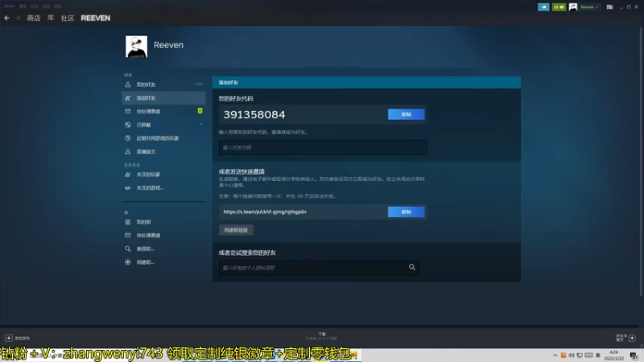Expand the Reeven account dropdown
This screenshot has height=362, width=644.
click(589, 7)
